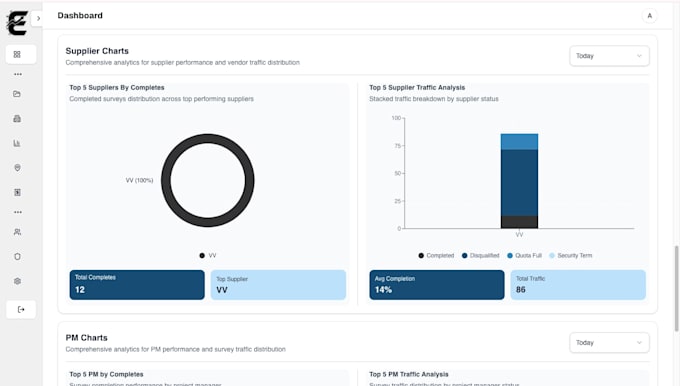
Task: Toggle the VV legend entry under the donut chart
Action: coord(208,255)
